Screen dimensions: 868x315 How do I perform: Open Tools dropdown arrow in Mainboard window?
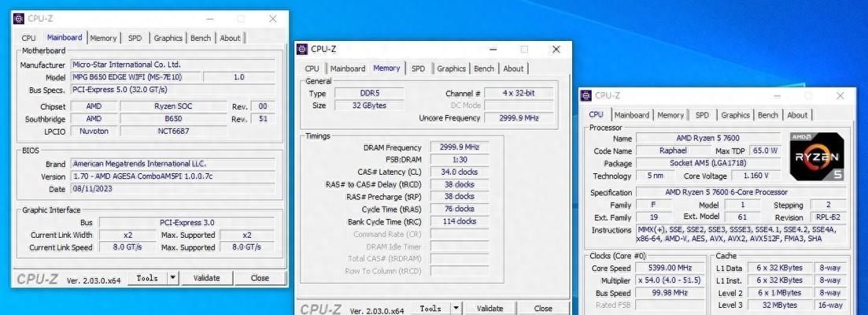tap(172, 278)
